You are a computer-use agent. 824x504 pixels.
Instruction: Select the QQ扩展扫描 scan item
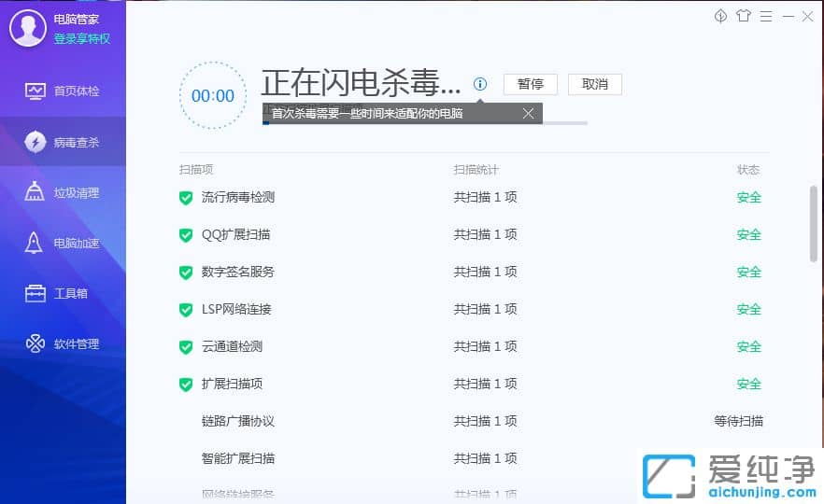coord(236,234)
